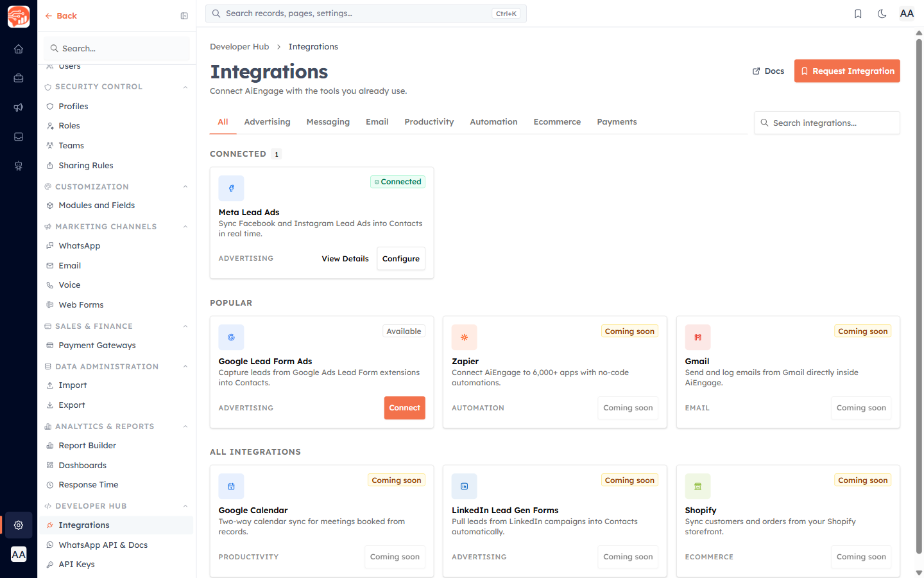Viewport: 924px width, 578px height.
Task: Open the briefcase icon in left rail
Action: point(19,78)
